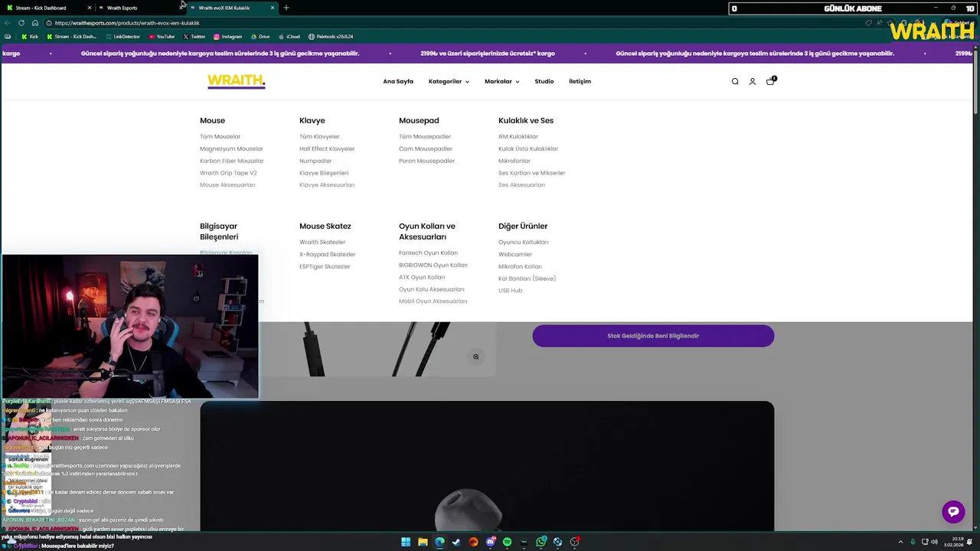Open Kol Bantları (Sleeve) link

pyautogui.click(x=527, y=279)
